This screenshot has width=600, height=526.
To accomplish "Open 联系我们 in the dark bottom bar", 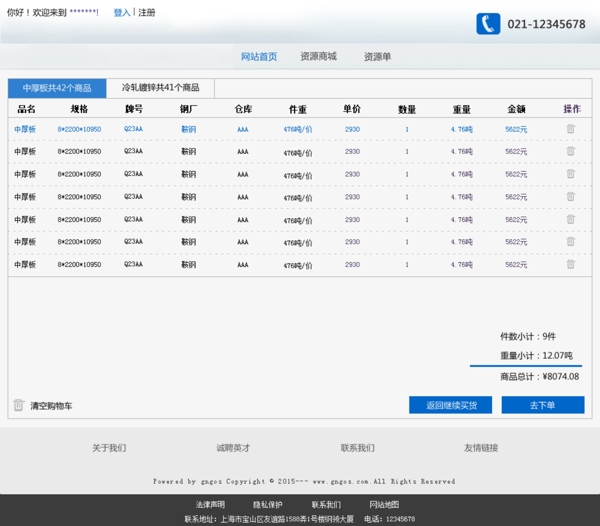I will pos(326,505).
